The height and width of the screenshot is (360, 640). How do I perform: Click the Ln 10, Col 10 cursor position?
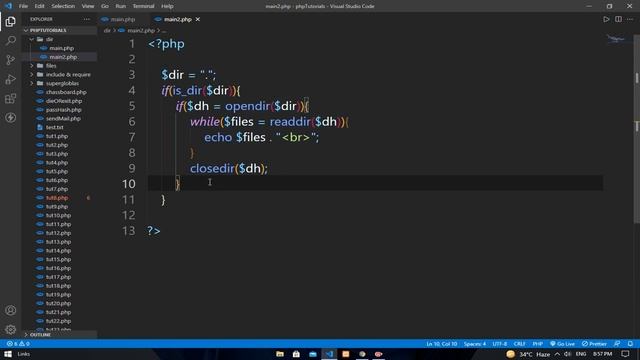[x=442, y=344]
